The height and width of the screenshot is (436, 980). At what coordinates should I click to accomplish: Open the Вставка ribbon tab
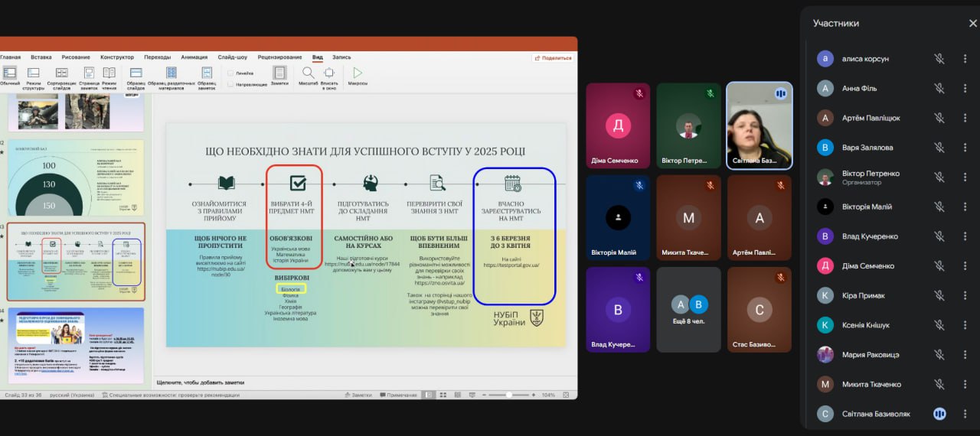pyautogui.click(x=41, y=57)
